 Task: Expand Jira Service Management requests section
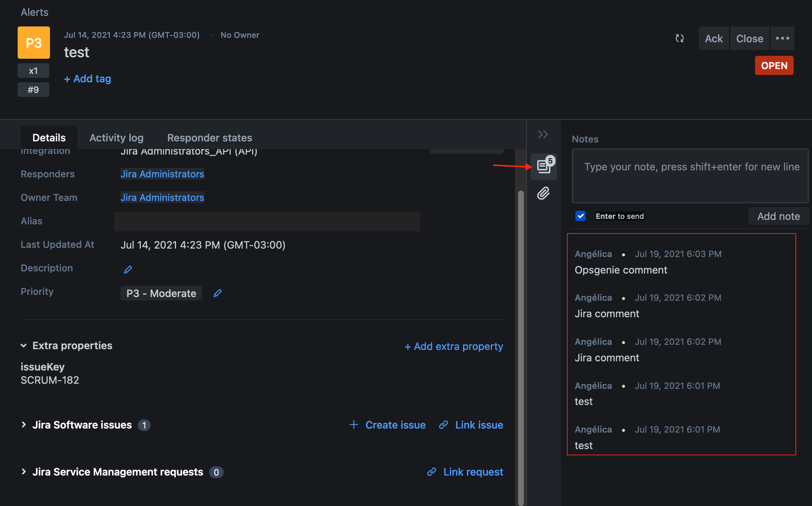point(24,472)
